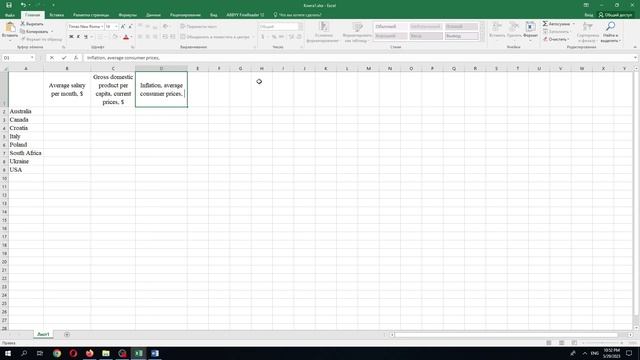Image resolution: width=640 pixels, height=360 pixels.
Task: Copy the selection with Копировать
Action: pos(34,31)
